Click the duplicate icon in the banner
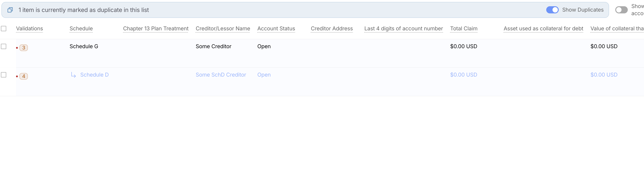 tap(10, 10)
